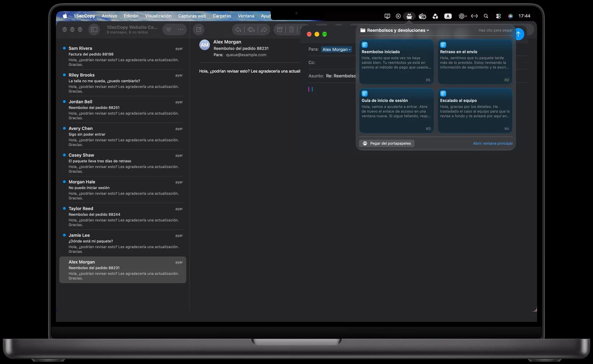
Task: Click the Forward arrow icon
Action: coord(264,30)
